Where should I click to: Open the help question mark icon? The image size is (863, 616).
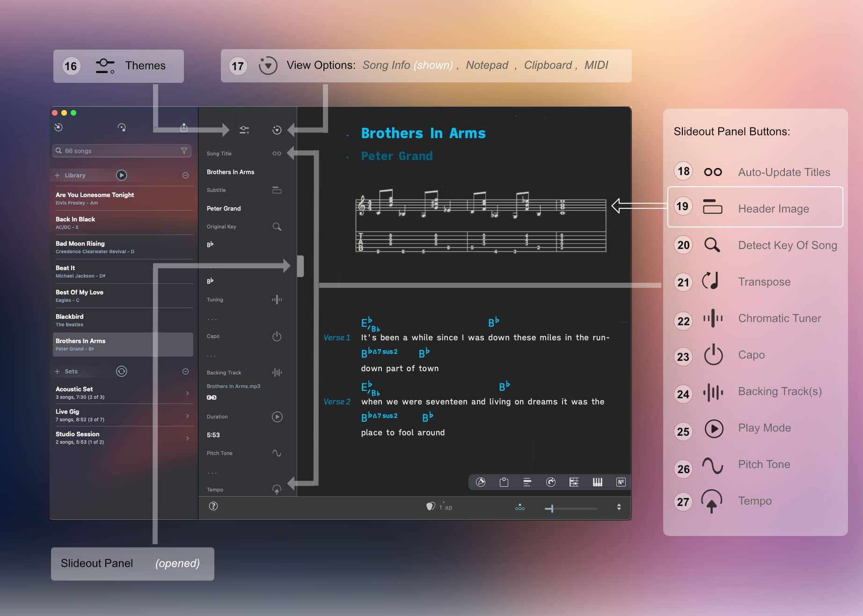[x=213, y=506]
